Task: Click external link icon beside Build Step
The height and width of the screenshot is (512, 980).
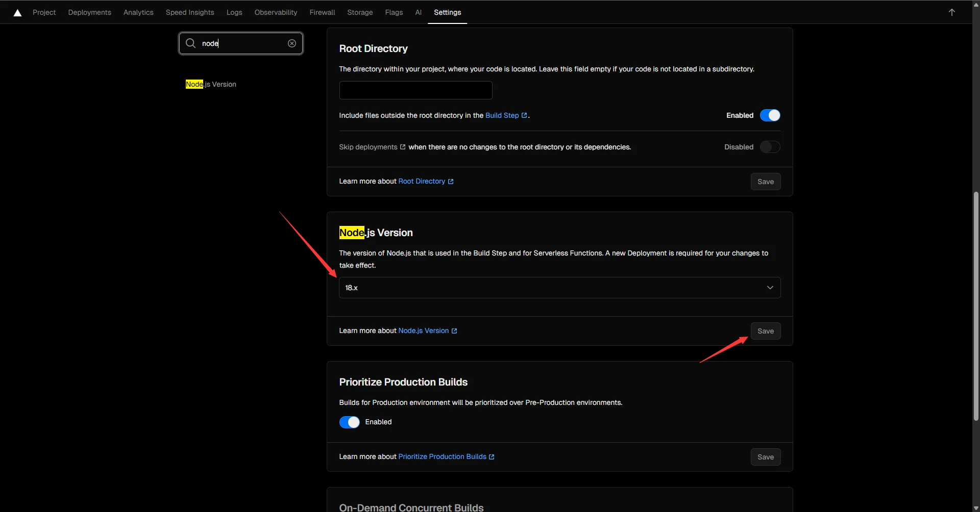Action: [x=524, y=116]
